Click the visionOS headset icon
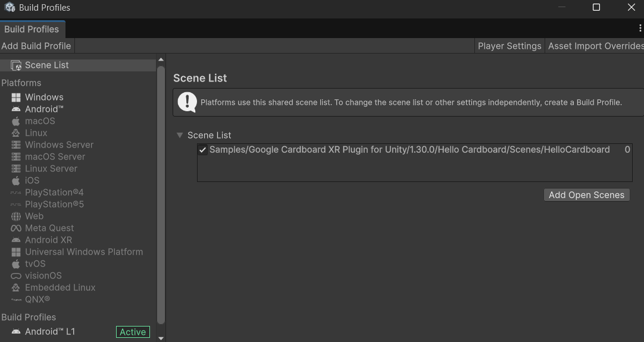This screenshot has width=644, height=342. [16, 276]
